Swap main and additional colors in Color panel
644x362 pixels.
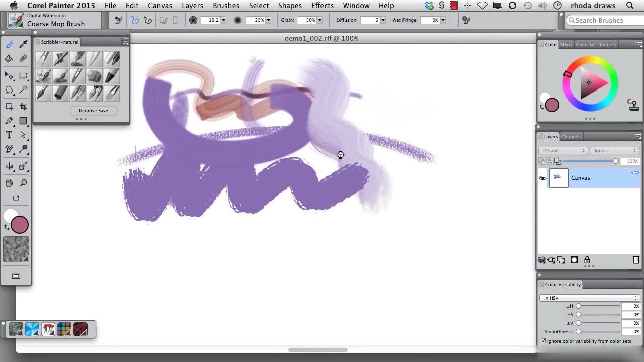pyautogui.click(x=542, y=107)
